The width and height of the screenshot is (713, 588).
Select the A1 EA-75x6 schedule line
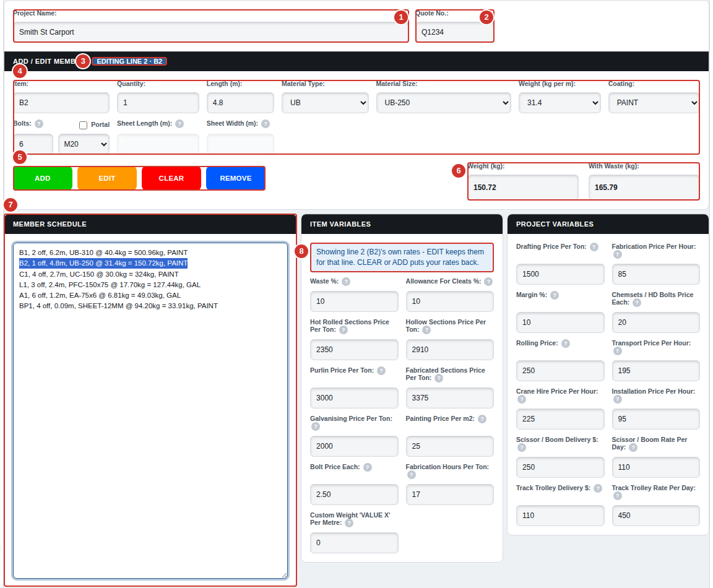click(x=100, y=295)
